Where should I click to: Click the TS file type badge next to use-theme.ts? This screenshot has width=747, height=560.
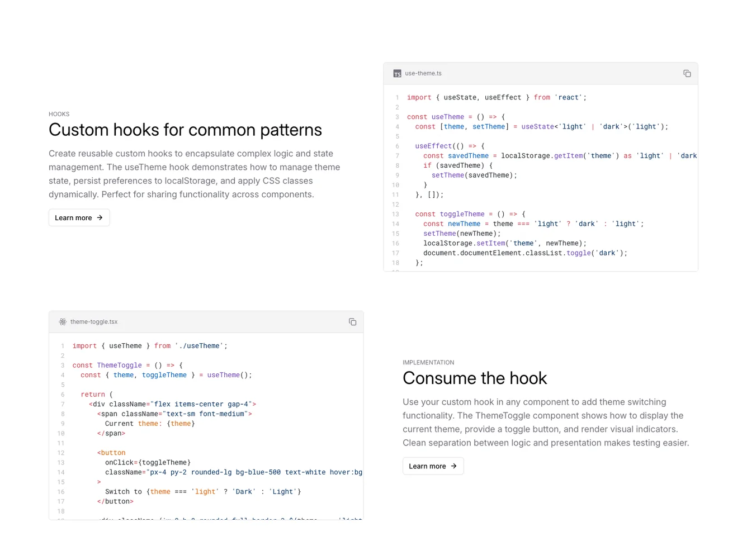(x=397, y=73)
